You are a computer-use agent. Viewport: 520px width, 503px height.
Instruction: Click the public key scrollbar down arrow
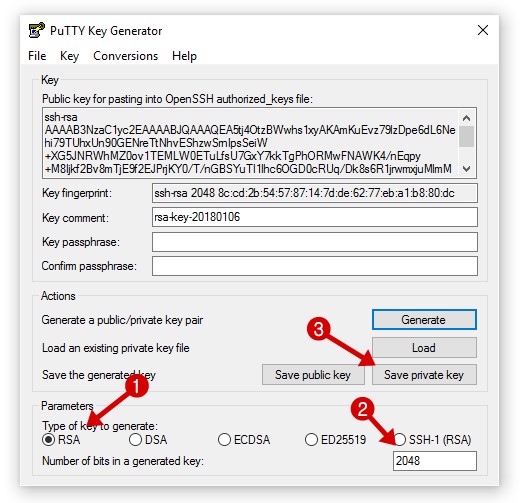(x=466, y=169)
